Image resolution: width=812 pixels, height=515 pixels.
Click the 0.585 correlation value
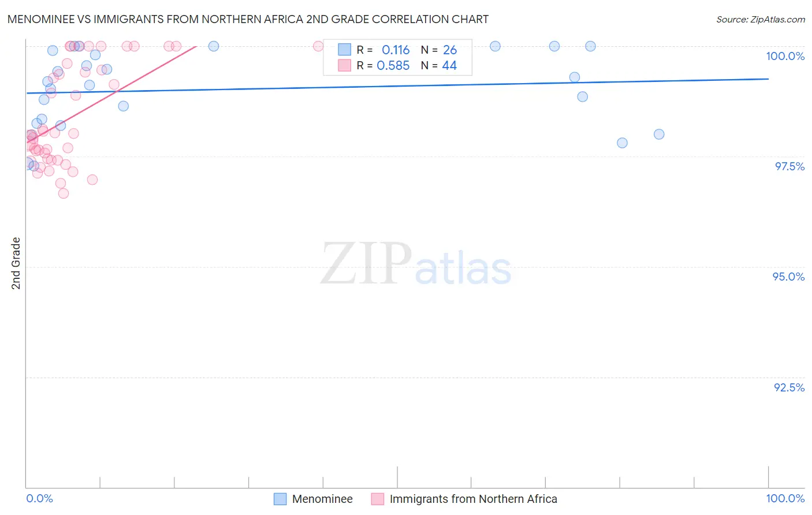pos(393,65)
